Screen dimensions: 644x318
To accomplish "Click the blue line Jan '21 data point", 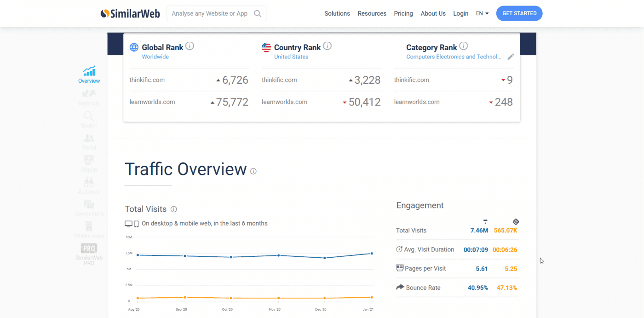I will pos(372,254).
